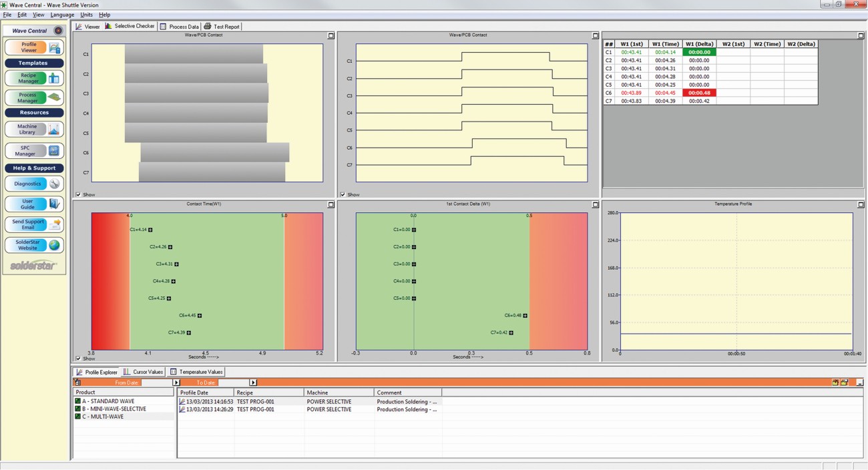
Task: Select the Selective Checker tab
Action: 130,26
